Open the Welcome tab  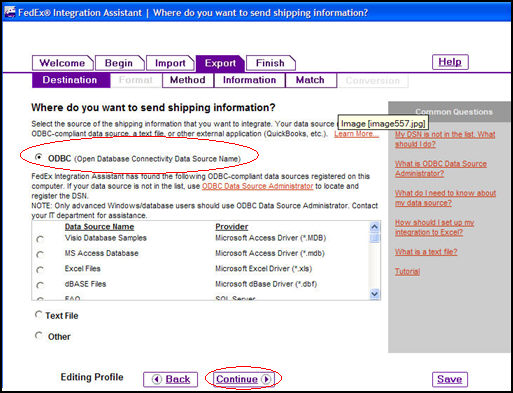point(63,63)
